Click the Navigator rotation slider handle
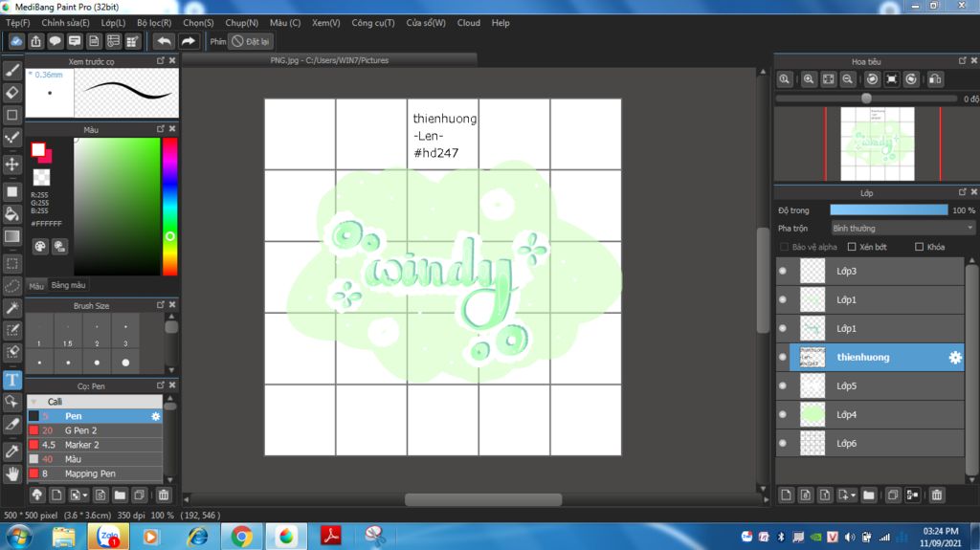 (866, 99)
